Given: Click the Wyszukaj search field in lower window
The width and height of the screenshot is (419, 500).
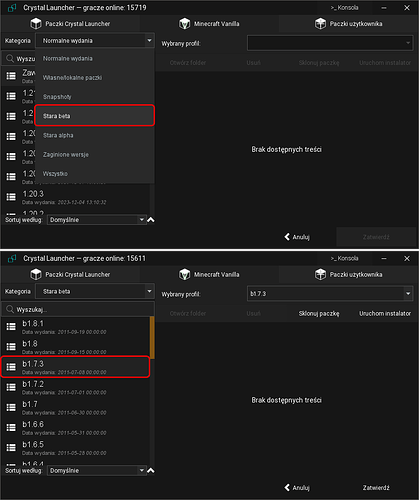Looking at the screenshot, I should click(x=78, y=310).
